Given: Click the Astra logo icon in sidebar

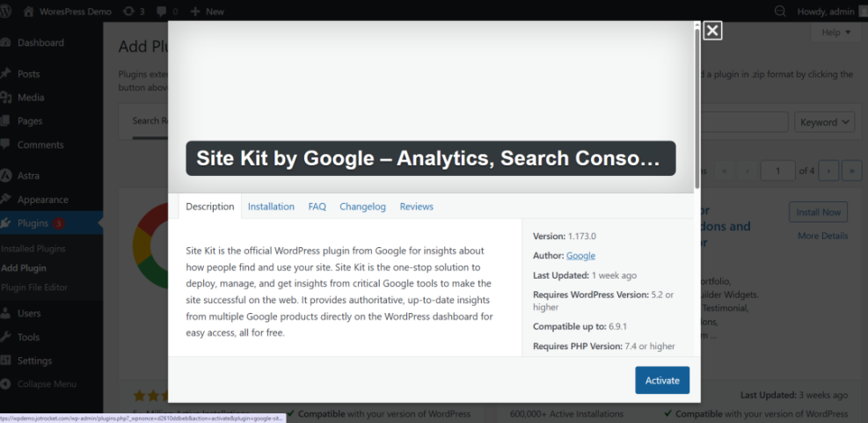Looking at the screenshot, I should 5,176.
